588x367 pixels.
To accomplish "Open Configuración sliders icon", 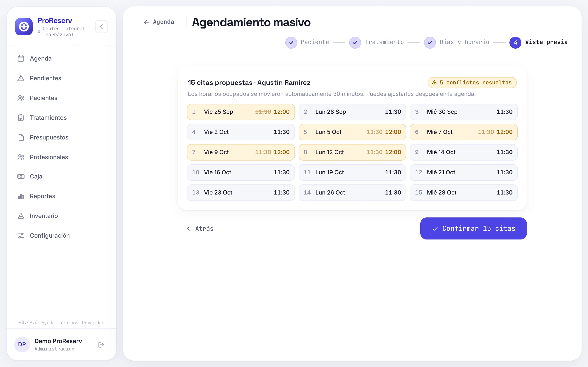I will pos(21,235).
